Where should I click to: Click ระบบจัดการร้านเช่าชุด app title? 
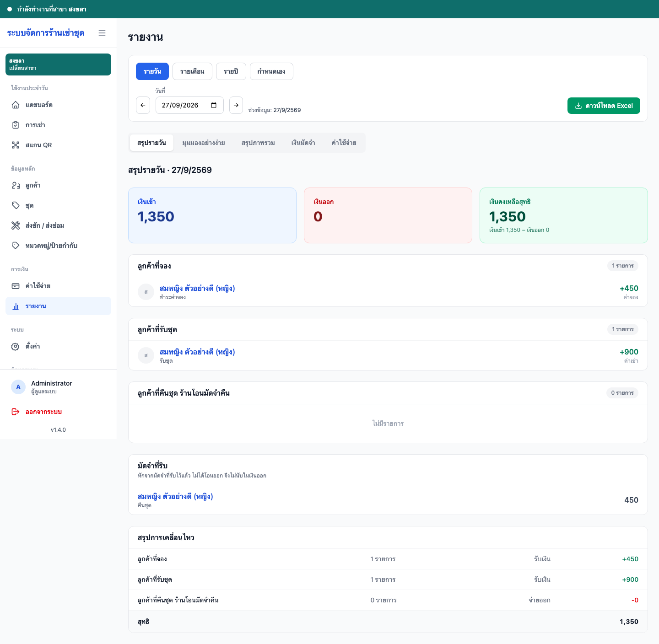pyautogui.click(x=46, y=33)
